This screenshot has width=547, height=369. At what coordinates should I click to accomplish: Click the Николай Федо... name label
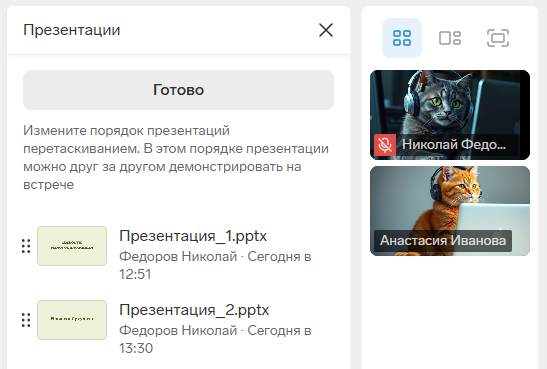point(454,144)
